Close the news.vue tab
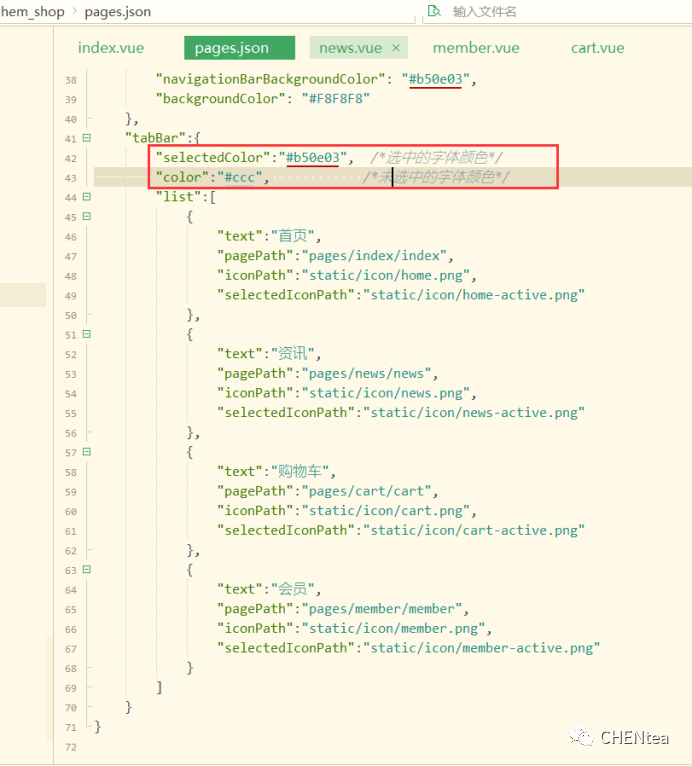 396,48
